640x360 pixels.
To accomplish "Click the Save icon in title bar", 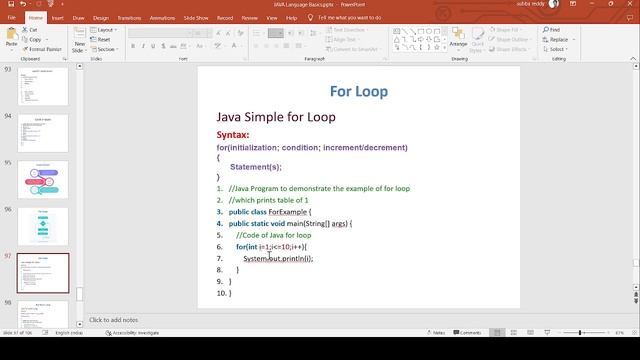I will (11, 4).
